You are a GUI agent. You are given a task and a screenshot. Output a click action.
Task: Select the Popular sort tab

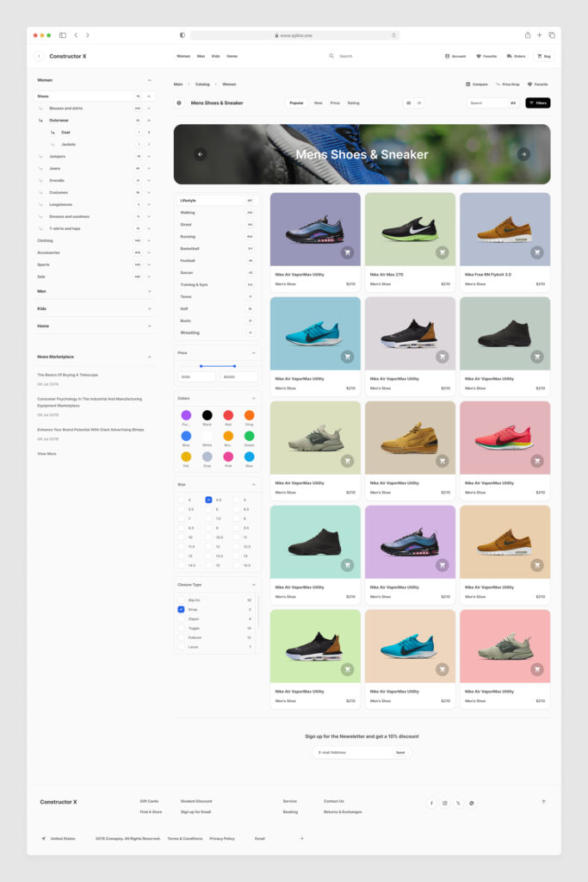[x=296, y=103]
